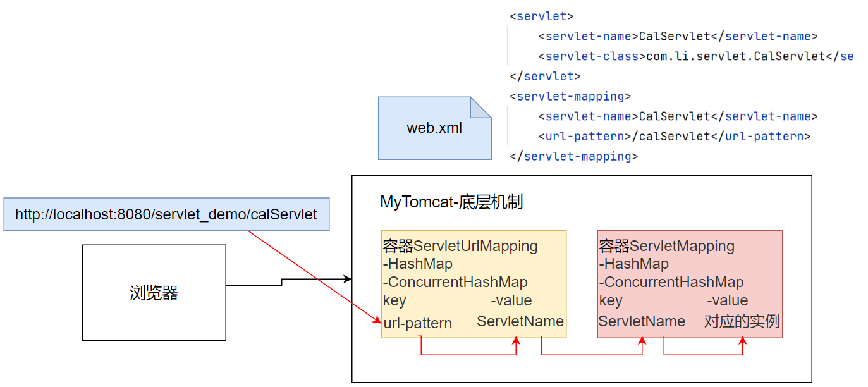Click the url-pattern /calServlet code line
The height and width of the screenshot is (387, 868).
674,136
